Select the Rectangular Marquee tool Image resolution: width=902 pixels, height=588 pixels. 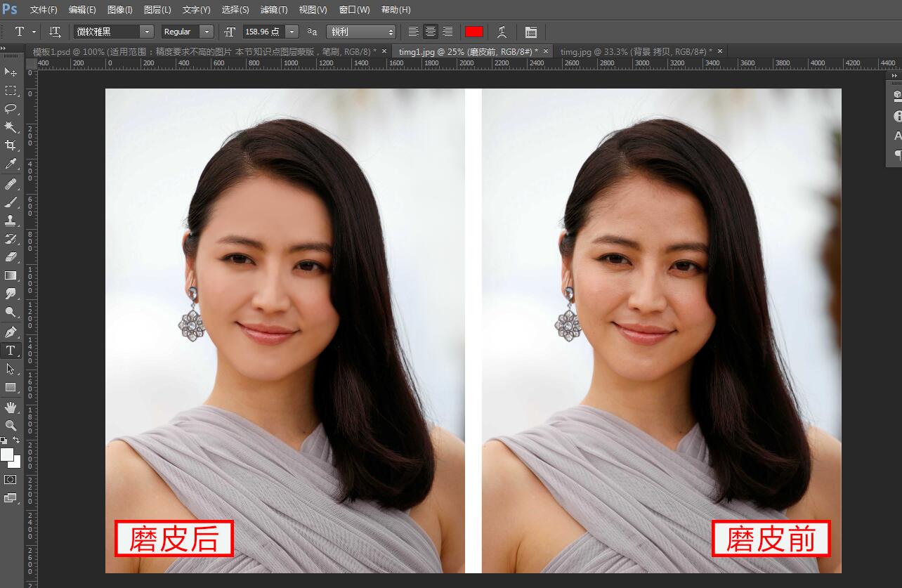click(11, 91)
